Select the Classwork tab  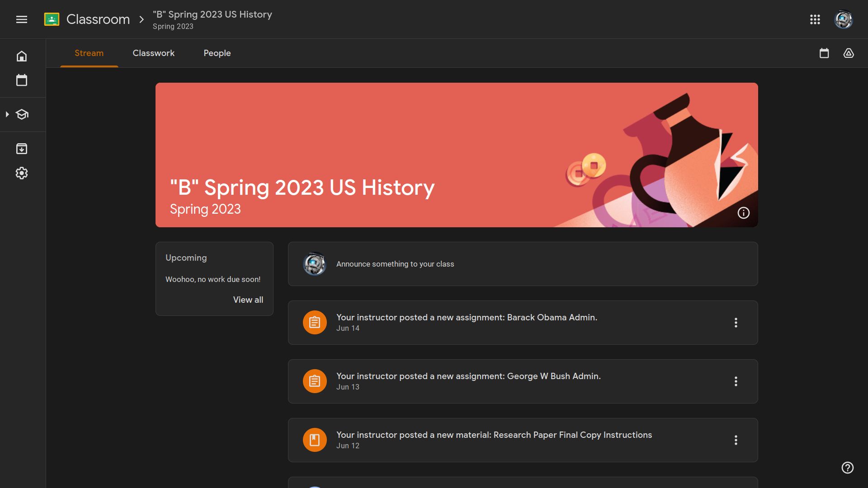coord(154,53)
